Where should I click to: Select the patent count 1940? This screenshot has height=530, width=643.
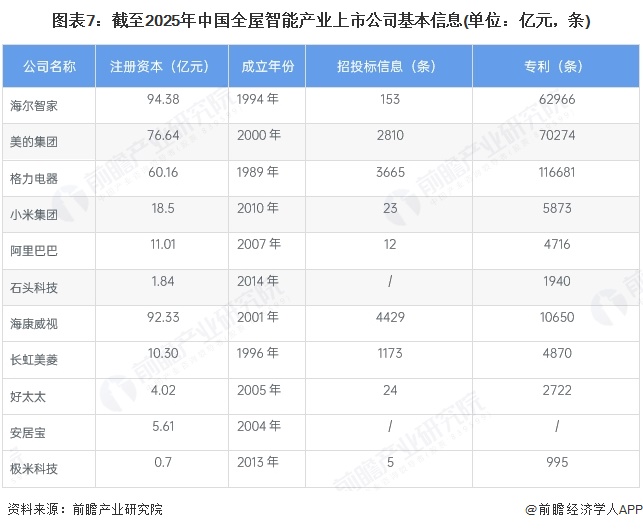(x=557, y=281)
